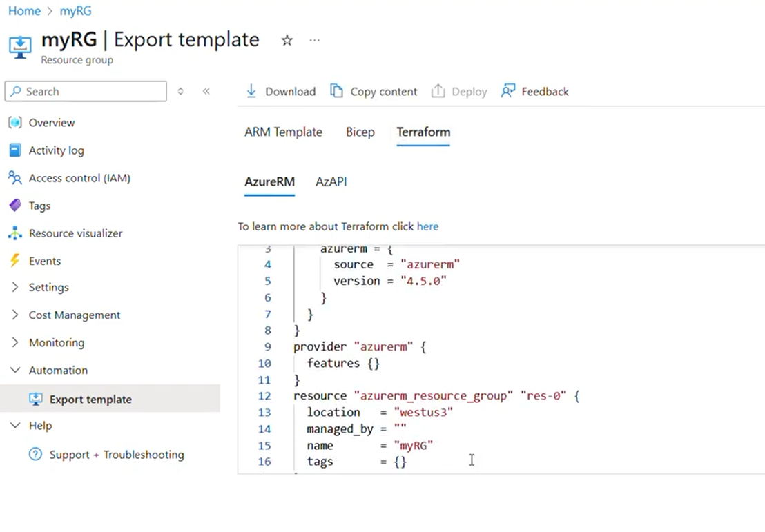
Task: Click the Feedback icon
Action: coord(508,91)
